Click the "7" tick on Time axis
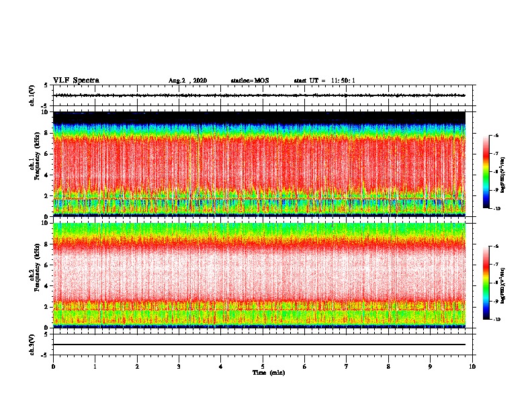Screen dimensions: 532x411 click(x=347, y=366)
